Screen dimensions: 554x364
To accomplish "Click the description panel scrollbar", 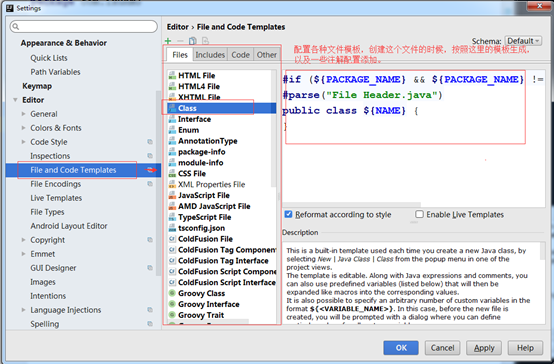I will click(543, 252).
